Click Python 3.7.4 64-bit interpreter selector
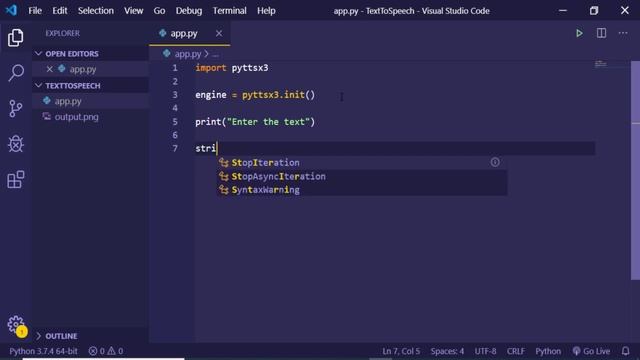Image resolution: width=640 pixels, height=360 pixels. [x=43, y=351]
